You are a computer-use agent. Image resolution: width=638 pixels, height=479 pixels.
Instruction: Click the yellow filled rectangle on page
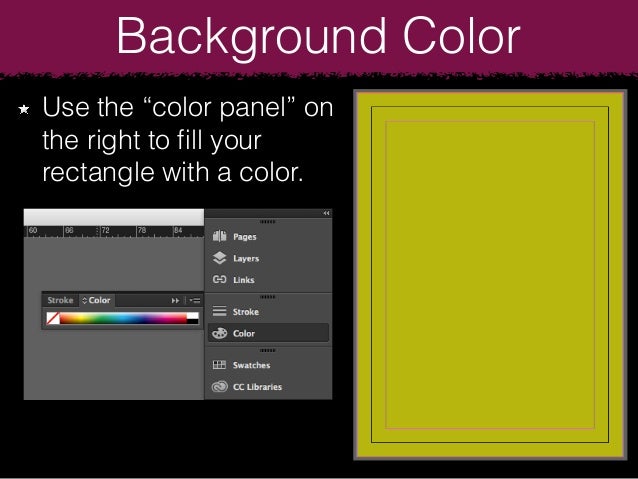(x=490, y=275)
